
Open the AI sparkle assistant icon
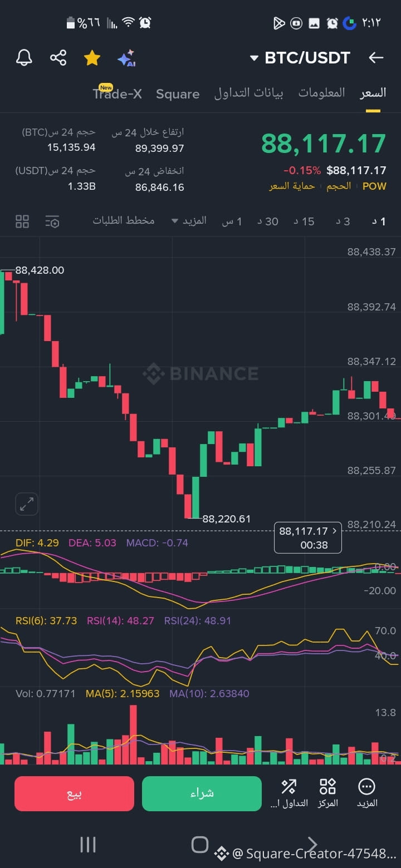(x=126, y=58)
